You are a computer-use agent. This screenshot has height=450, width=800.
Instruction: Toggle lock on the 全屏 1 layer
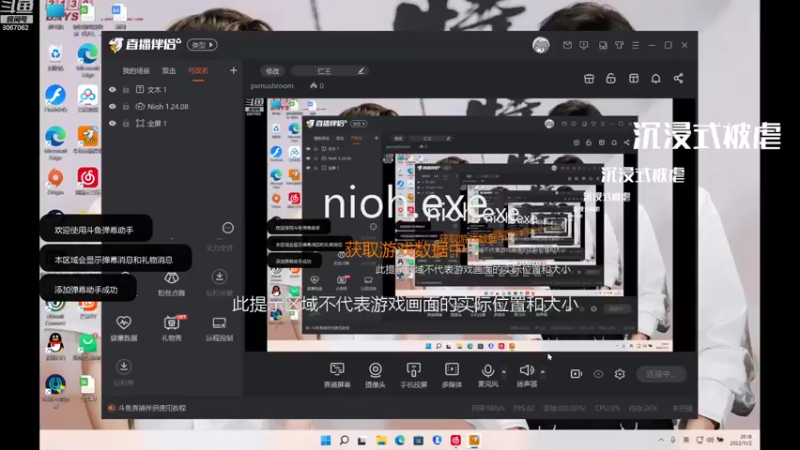(x=126, y=123)
